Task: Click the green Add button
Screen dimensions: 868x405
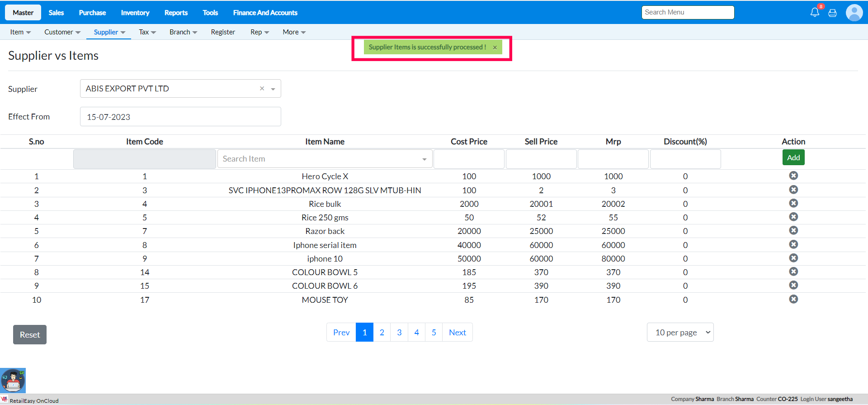Action: (x=793, y=157)
